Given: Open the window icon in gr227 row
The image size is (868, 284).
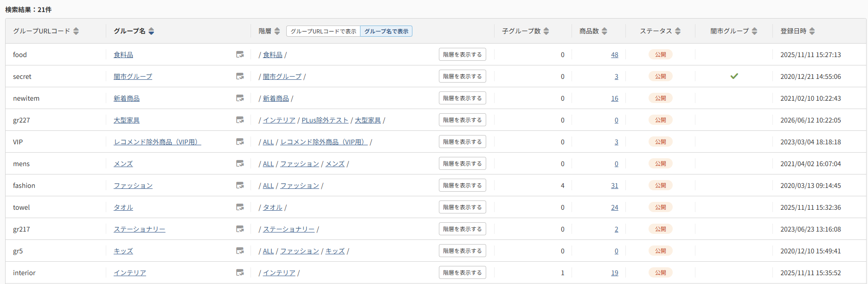Looking at the screenshot, I should pos(240,120).
